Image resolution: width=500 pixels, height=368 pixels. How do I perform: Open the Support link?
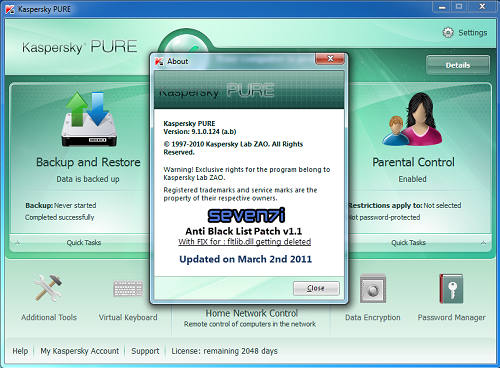pos(145,351)
